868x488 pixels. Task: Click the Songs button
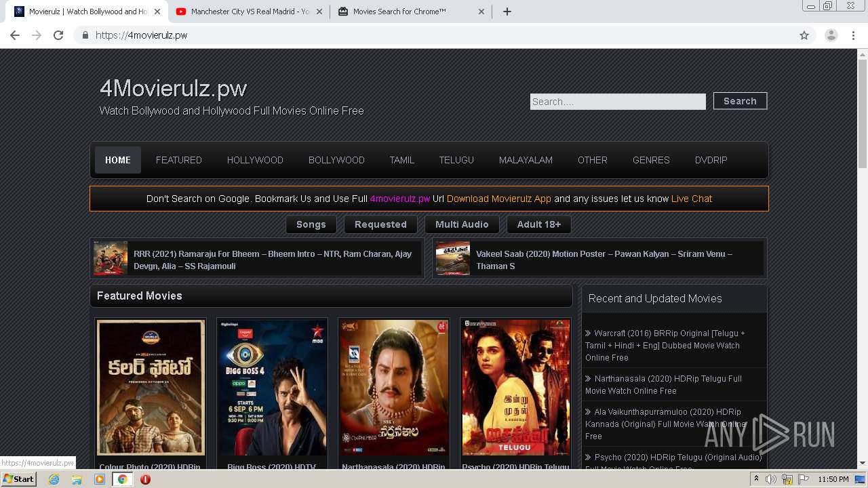click(x=311, y=224)
